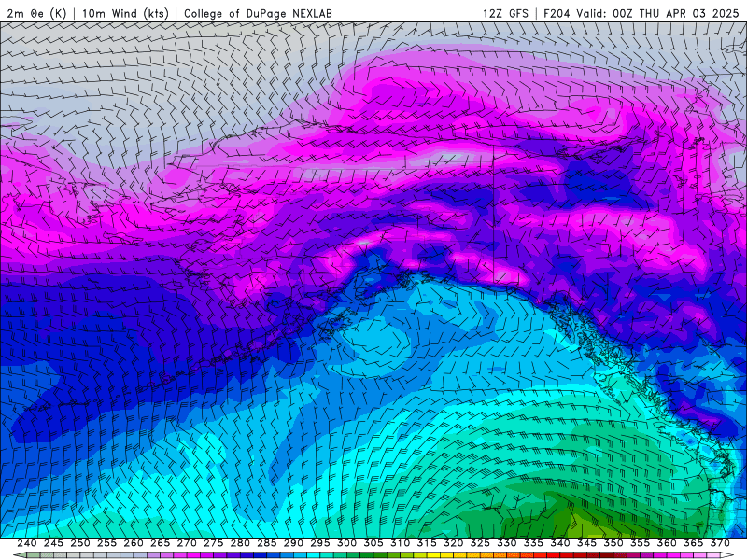Click the 265 legend value
The image size is (747, 560).
[160, 543]
